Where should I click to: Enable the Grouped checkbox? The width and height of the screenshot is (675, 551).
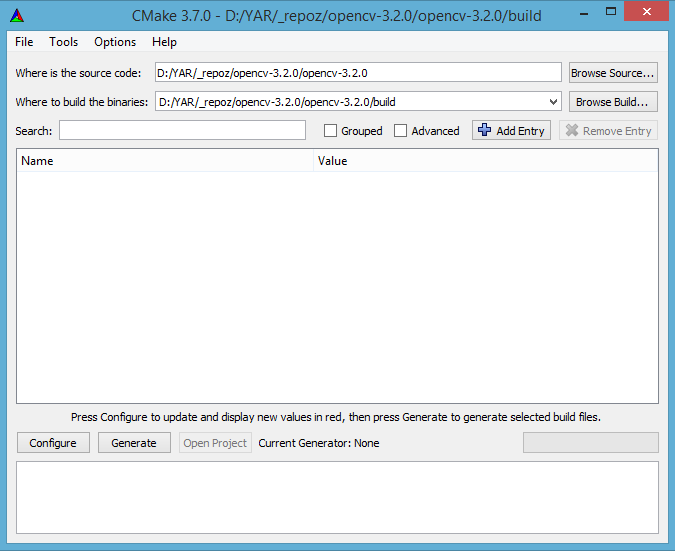(x=330, y=130)
